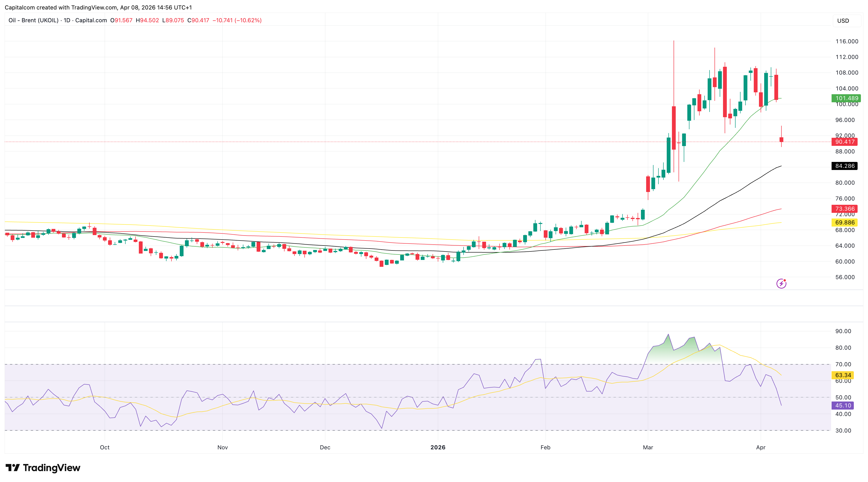Viewport: 868px width, 482px height.
Task: Click the red 73.366 moving average label
Action: click(844, 209)
